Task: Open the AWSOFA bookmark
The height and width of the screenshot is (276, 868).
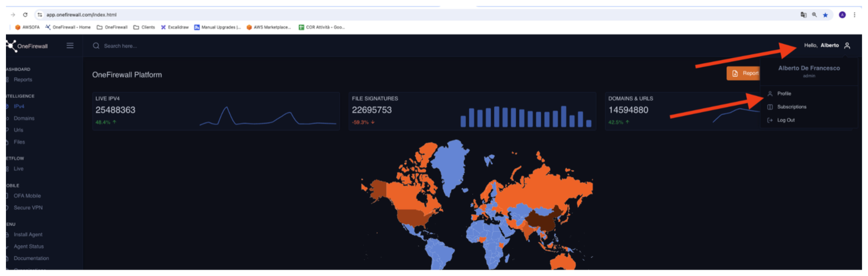Action: tap(27, 27)
